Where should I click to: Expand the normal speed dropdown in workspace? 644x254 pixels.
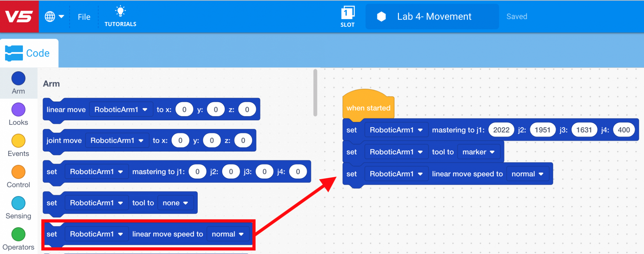point(527,174)
